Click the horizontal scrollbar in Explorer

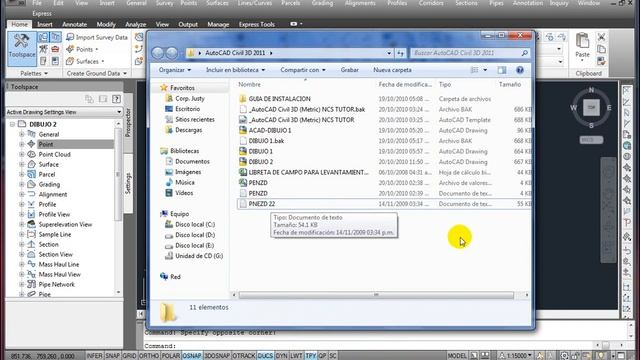[376, 295]
